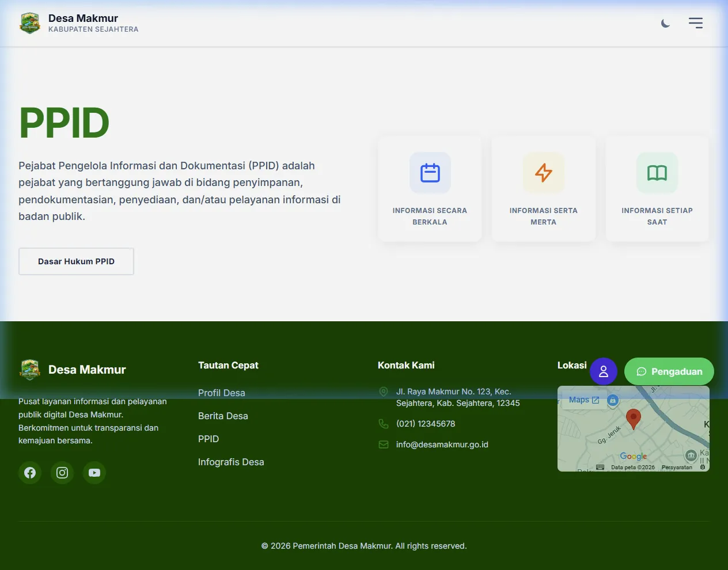The width and height of the screenshot is (728, 570).
Task: Click the blue padlock marker on the map
Action: click(612, 400)
